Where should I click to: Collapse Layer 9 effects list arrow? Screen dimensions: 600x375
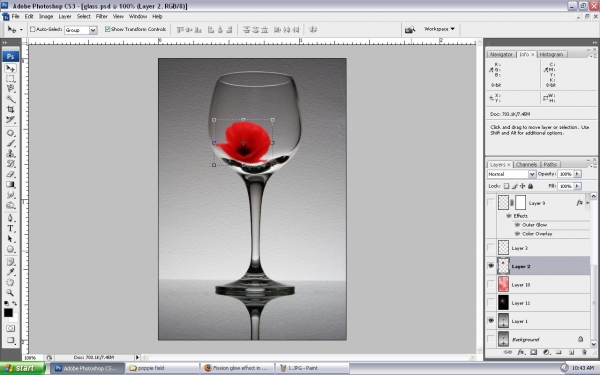coord(588,202)
